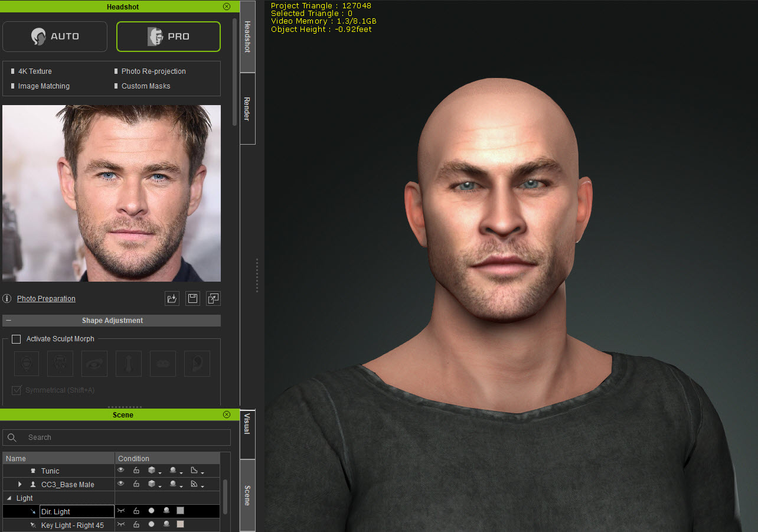Toggle the lock on the Tunic row
The width and height of the screenshot is (758, 532).
tap(136, 471)
